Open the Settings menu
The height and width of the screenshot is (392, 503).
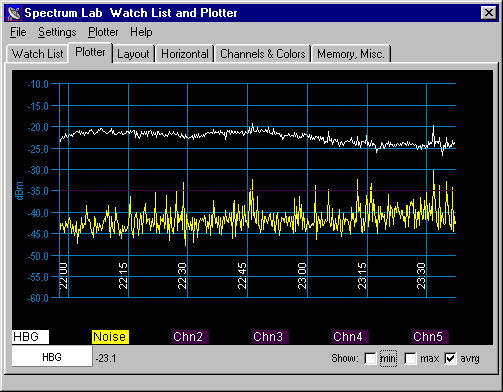tap(57, 32)
